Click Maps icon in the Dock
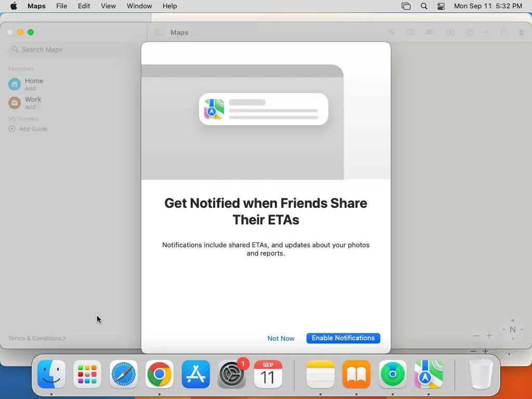Image resolution: width=532 pixels, height=399 pixels. coord(429,374)
